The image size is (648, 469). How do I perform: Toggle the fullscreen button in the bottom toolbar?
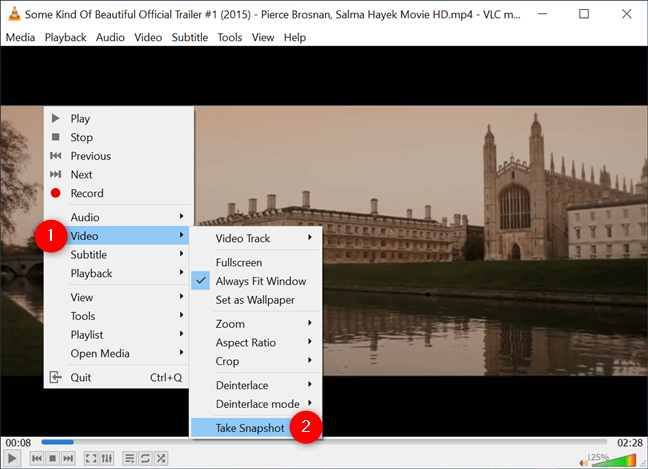[91, 458]
